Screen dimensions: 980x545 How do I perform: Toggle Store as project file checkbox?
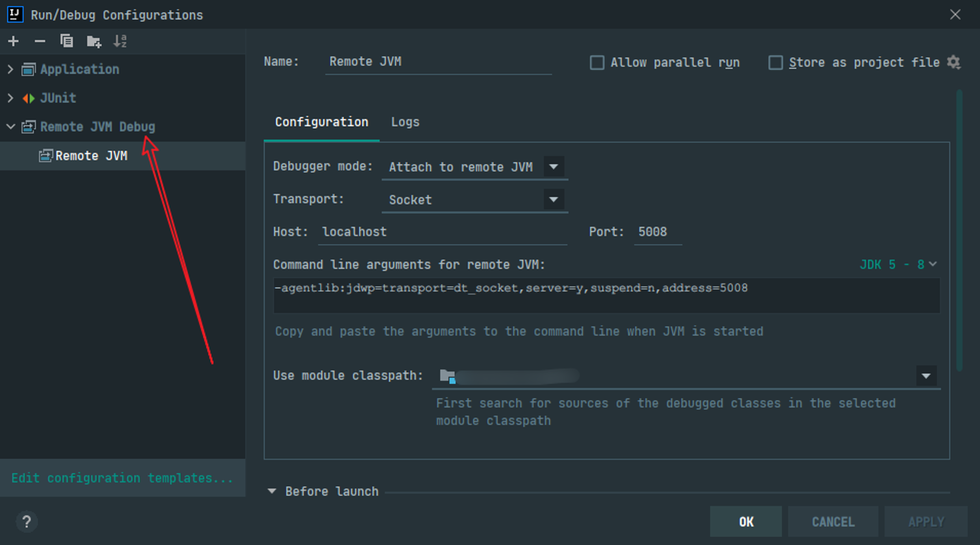[x=775, y=63]
